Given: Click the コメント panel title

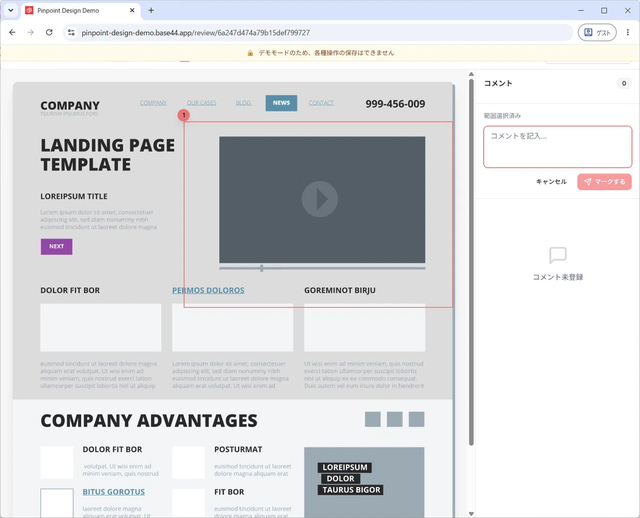Looking at the screenshot, I should pyautogui.click(x=498, y=83).
